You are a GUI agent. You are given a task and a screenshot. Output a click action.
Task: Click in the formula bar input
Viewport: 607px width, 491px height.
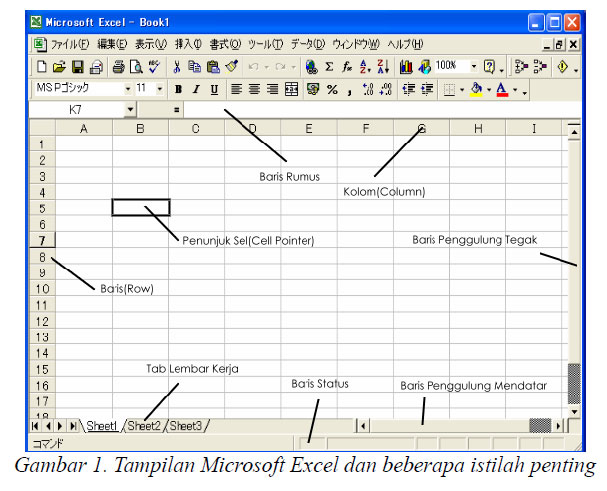pos(381,110)
